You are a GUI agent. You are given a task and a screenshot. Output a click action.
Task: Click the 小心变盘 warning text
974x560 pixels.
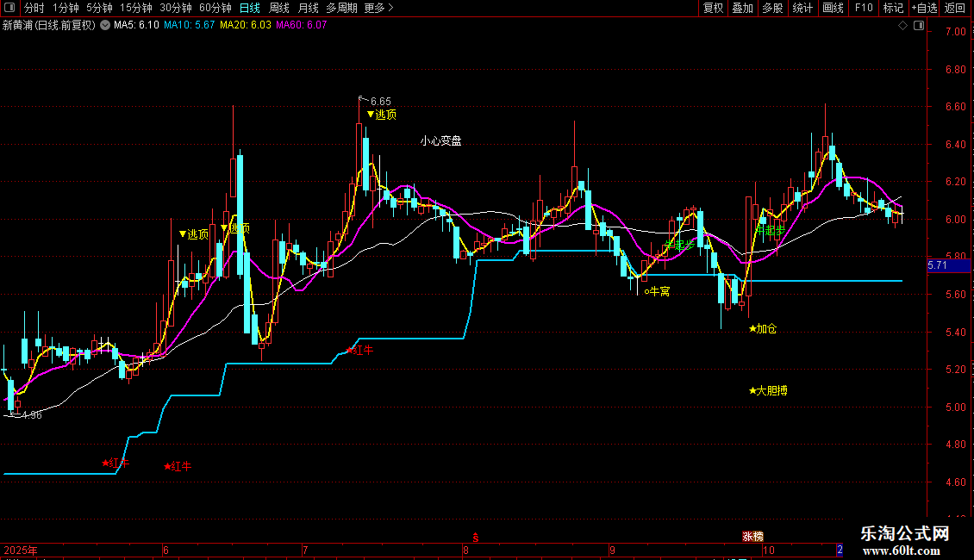point(440,141)
